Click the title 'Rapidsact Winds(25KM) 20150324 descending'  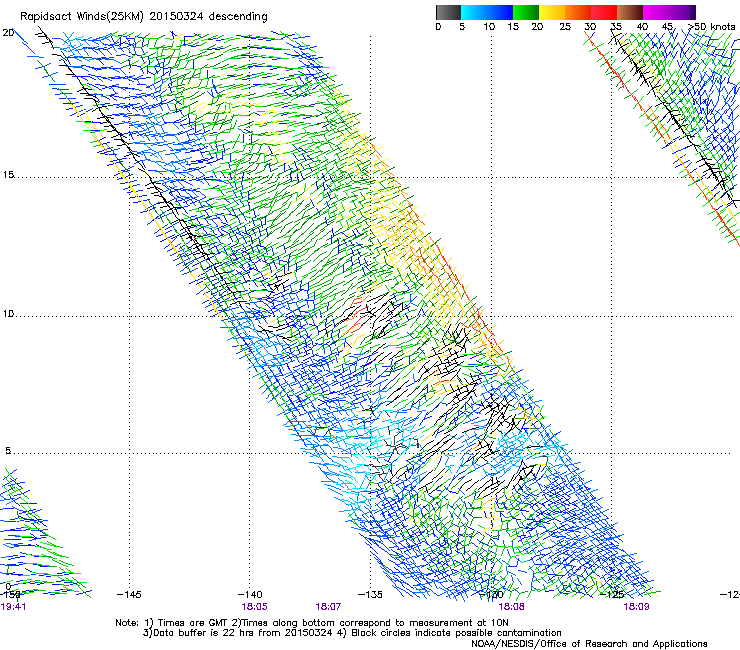143,17
